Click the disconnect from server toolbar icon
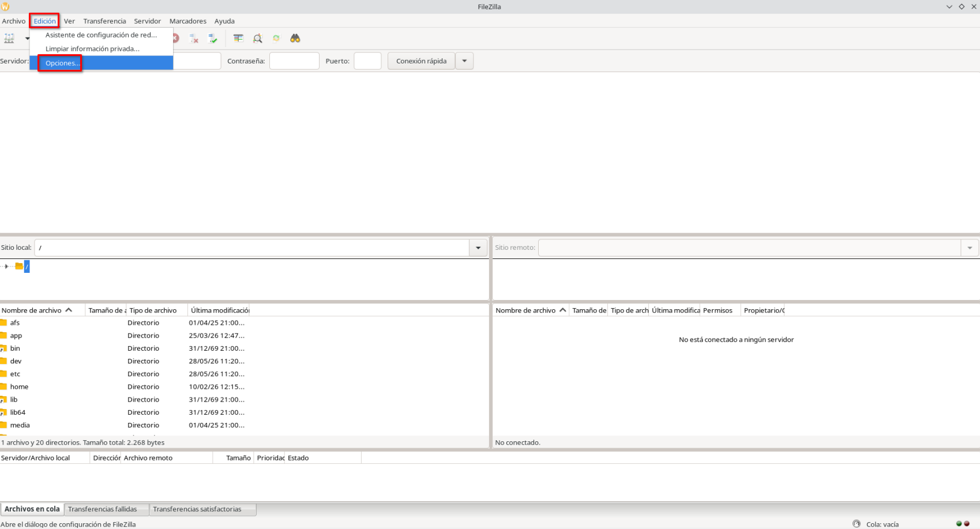The height and width of the screenshot is (529, 980). (x=194, y=38)
